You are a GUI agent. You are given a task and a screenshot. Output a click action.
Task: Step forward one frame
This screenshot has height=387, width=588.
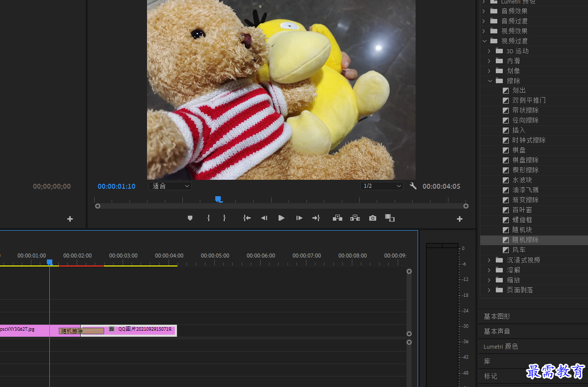[299, 218]
